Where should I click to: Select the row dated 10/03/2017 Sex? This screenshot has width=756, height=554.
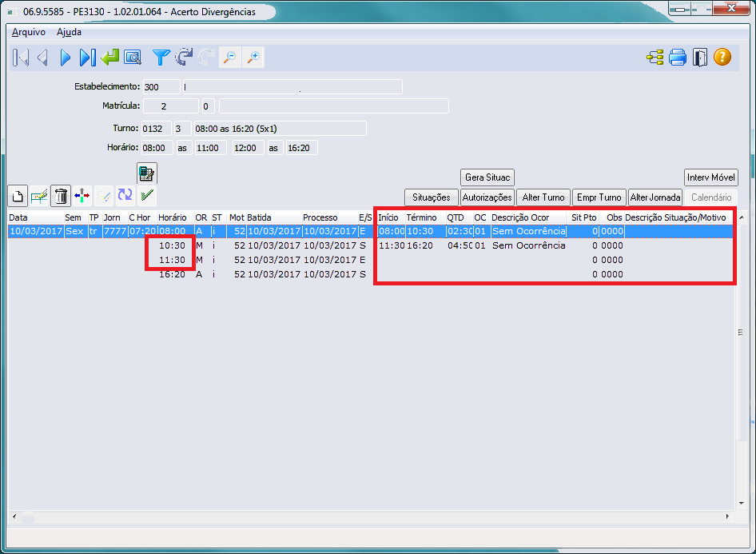click(370, 231)
